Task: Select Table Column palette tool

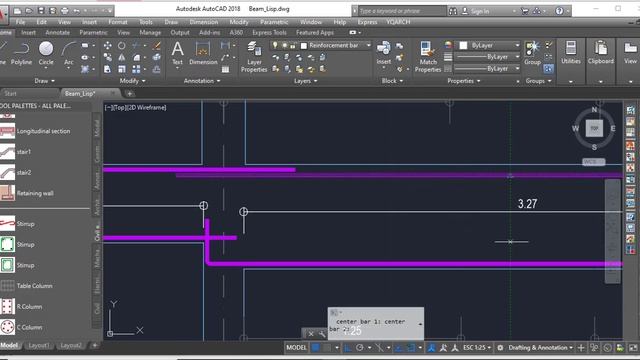Action: [27, 286]
